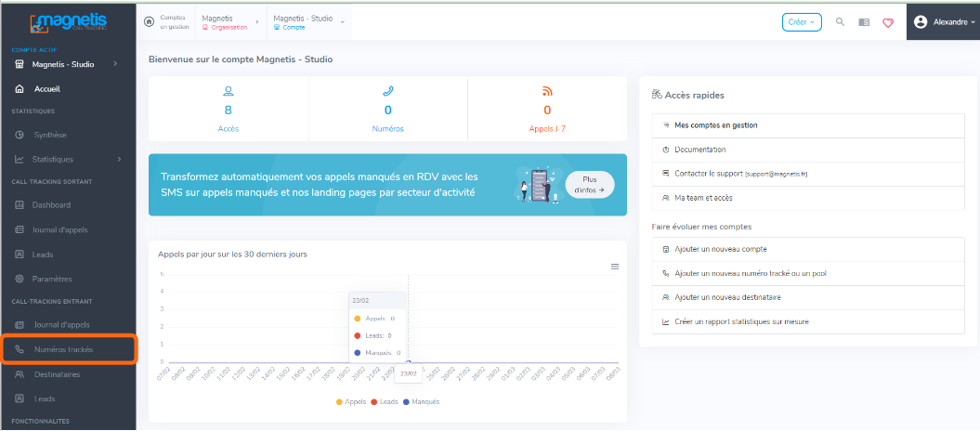980x431 pixels.
Task: Click the Dashboard icon under Call-tracking sortant
Action: [x=20, y=205]
